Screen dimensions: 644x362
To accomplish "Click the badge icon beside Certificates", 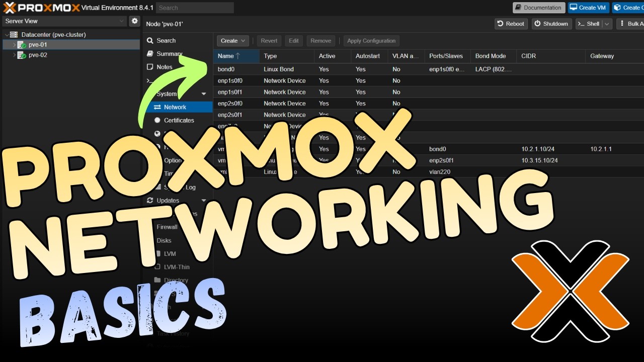I will (157, 120).
